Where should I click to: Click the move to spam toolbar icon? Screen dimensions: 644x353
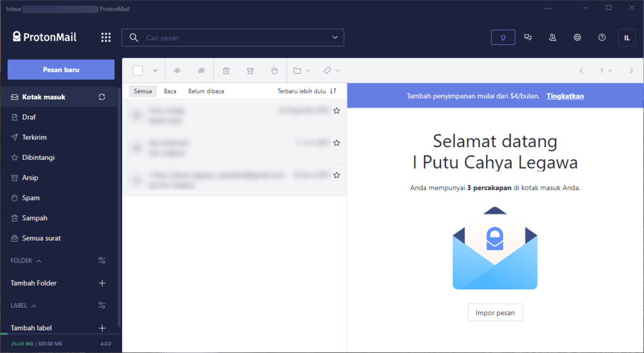click(274, 70)
